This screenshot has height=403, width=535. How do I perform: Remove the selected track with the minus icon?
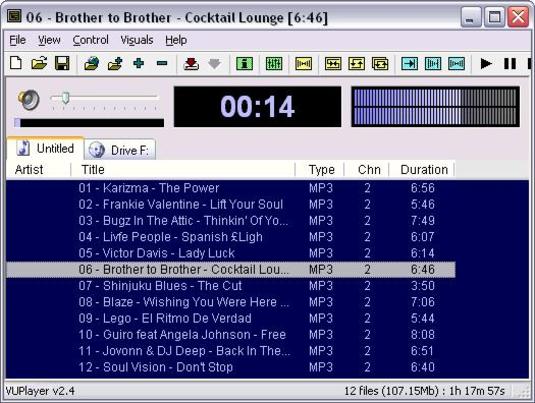tap(162, 63)
